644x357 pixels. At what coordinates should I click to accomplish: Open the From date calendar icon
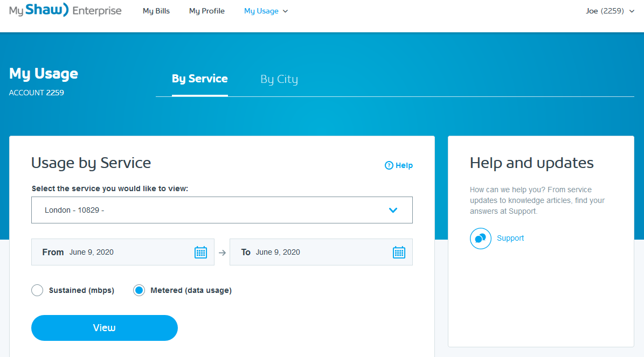pos(200,252)
